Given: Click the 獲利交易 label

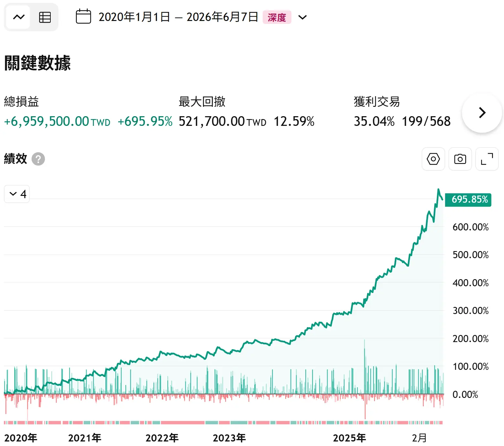Looking at the screenshot, I should (377, 102).
